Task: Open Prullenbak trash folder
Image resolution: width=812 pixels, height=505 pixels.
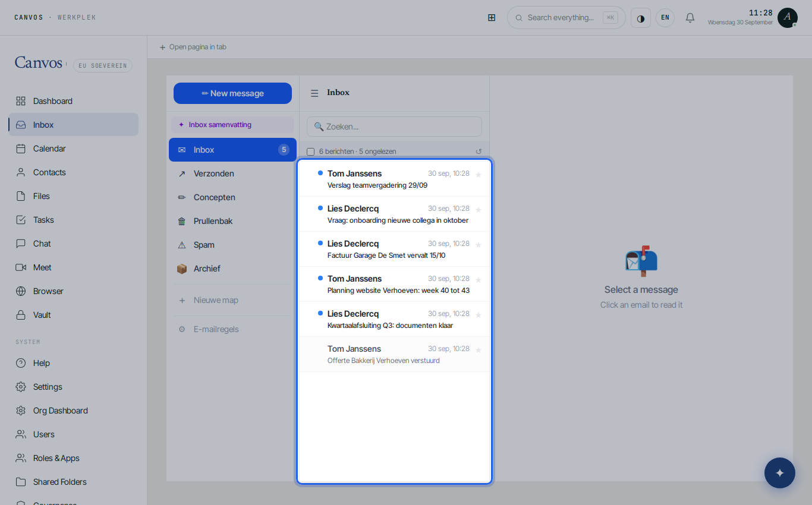Action: 232,221
